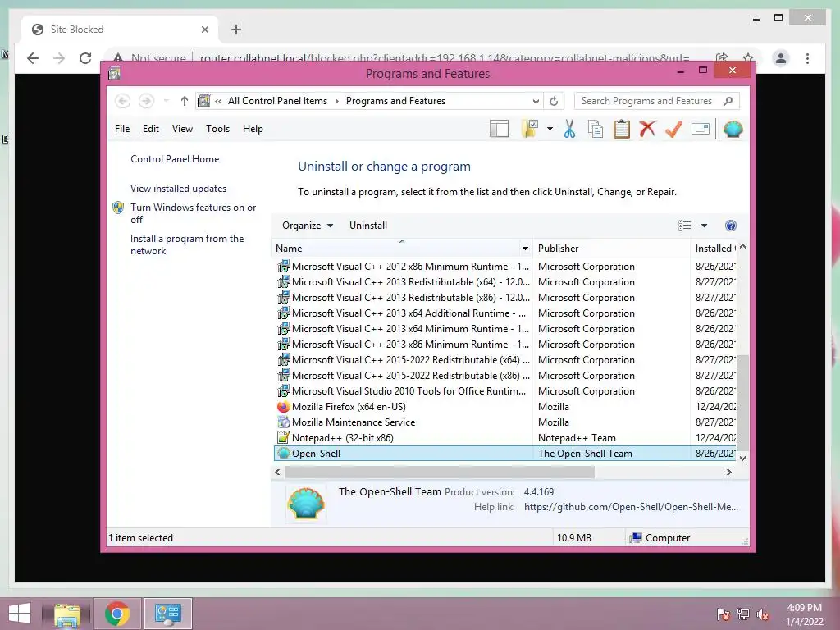Viewport: 840px width, 630px height.
Task: Click Turn Windows features on or off
Action: point(193,213)
